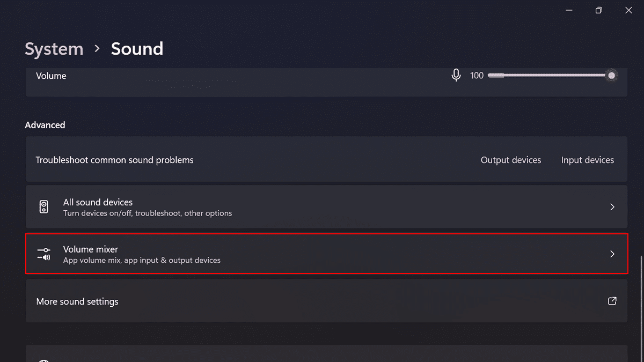The image size is (644, 362).
Task: Open More sound settings
Action: (x=77, y=301)
